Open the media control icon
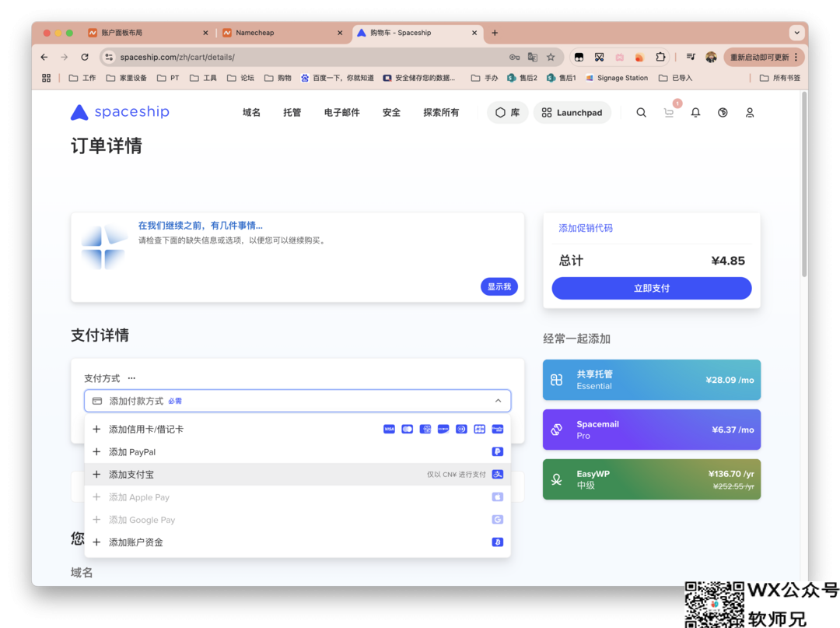This screenshot has width=840, height=628. coord(691,57)
